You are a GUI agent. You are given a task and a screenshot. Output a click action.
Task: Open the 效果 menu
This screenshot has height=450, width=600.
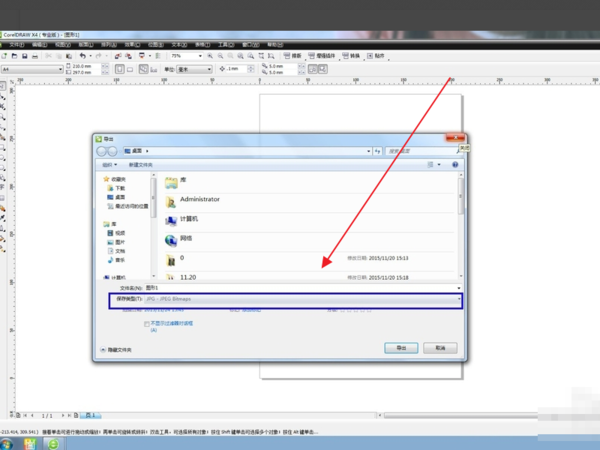(x=132, y=45)
